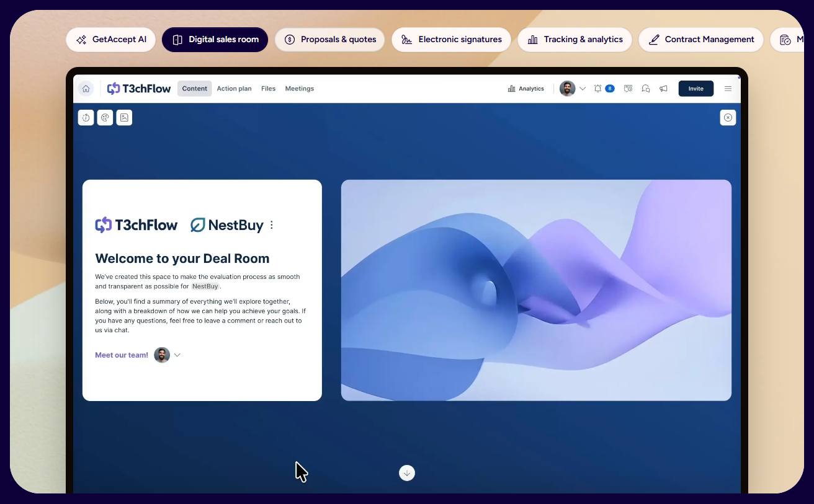Click the T3chFlow logo in the welcome card

tap(136, 225)
